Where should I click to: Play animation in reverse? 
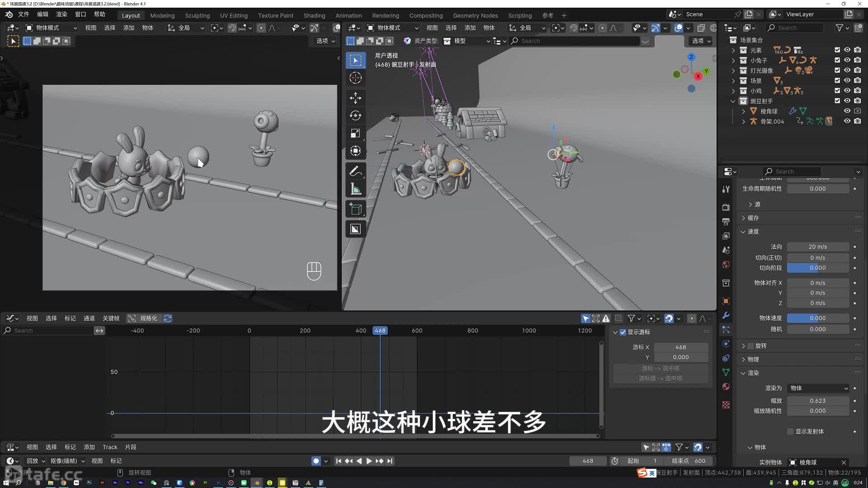coord(359,461)
